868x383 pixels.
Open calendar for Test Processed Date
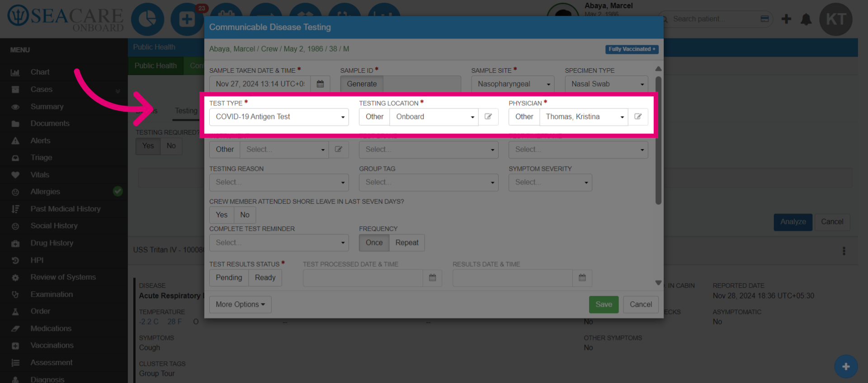(432, 278)
